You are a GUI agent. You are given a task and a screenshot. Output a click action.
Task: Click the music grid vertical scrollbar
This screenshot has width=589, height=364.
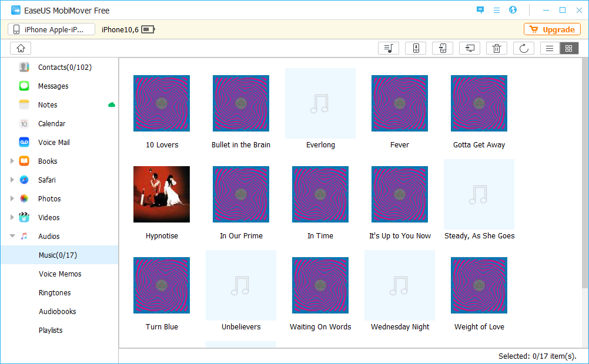[x=585, y=173]
